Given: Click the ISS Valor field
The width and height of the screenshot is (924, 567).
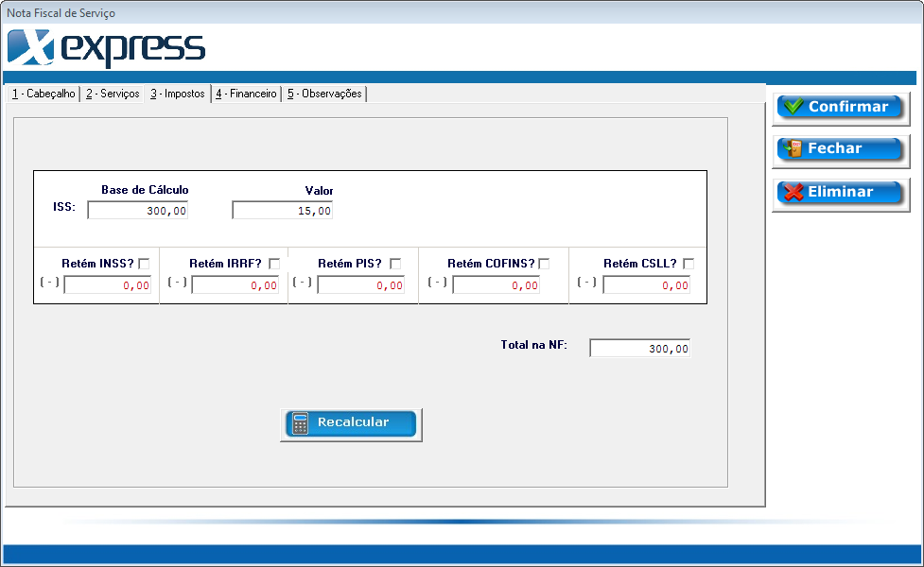Looking at the screenshot, I should pos(282,211).
